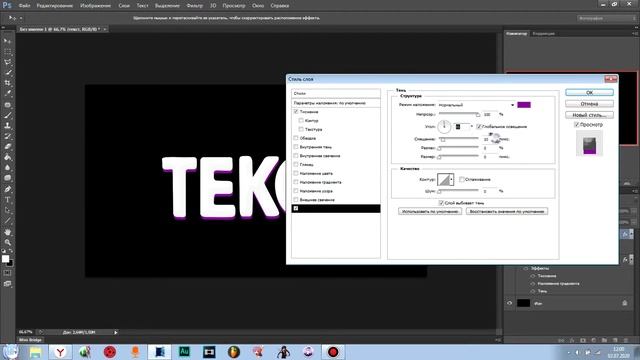The image size is (640, 360).
Task: Select the Pen tool
Action: (x=7, y=189)
